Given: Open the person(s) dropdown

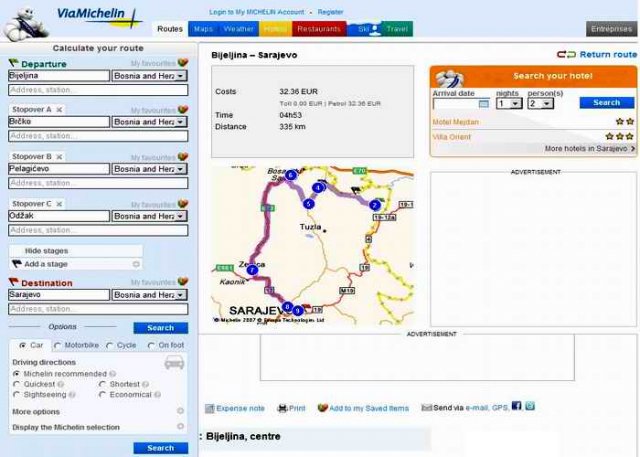Looking at the screenshot, I should click(x=541, y=104).
